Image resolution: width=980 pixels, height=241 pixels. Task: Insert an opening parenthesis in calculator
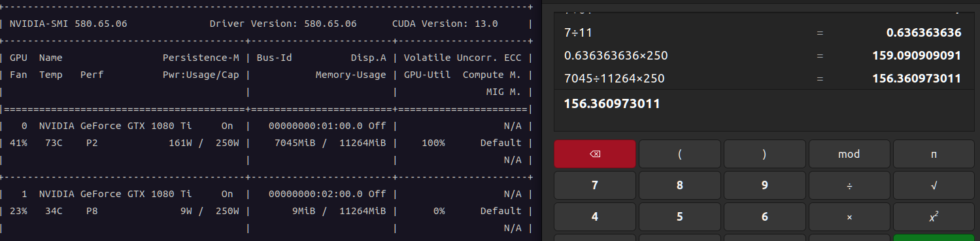tap(680, 155)
